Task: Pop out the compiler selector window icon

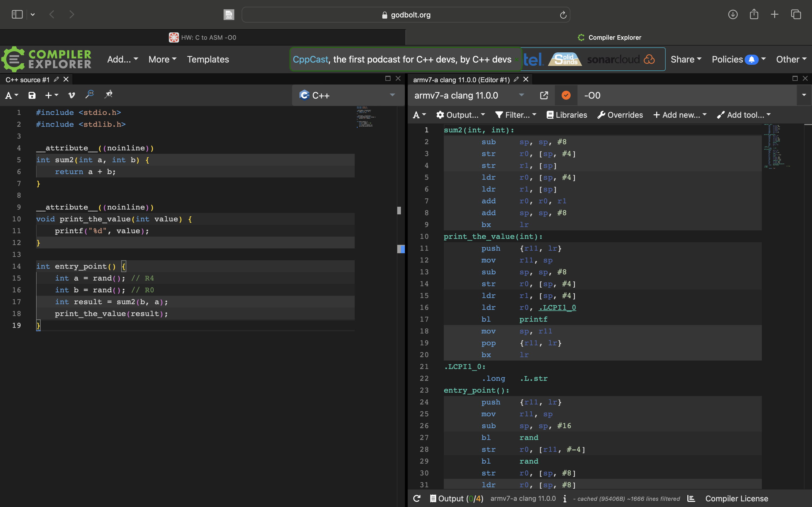Action: (544, 95)
